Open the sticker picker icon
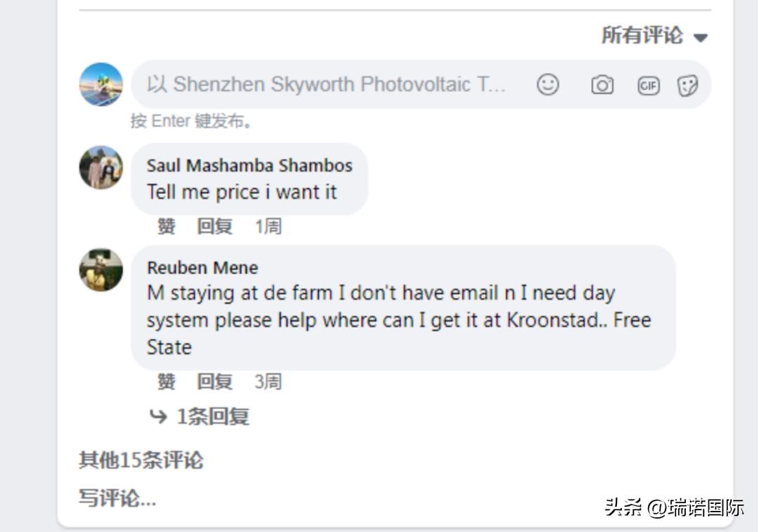 (687, 86)
